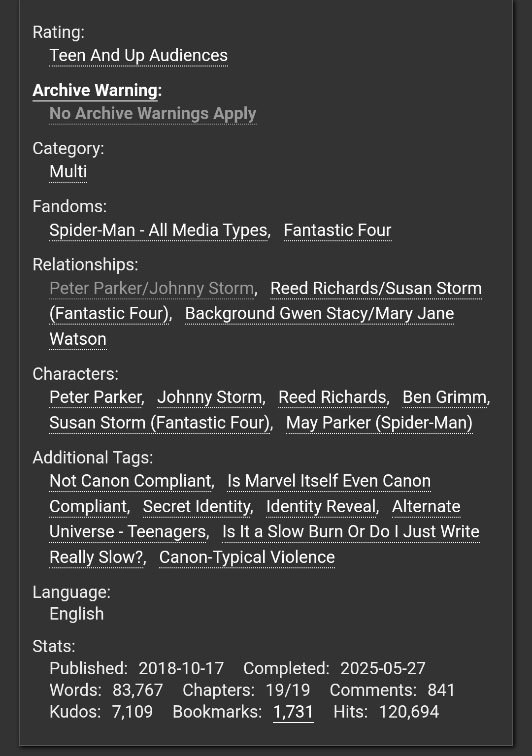The image size is (532, 756).
Task: Open No Archive Warnings Apply tag
Action: 153,114
